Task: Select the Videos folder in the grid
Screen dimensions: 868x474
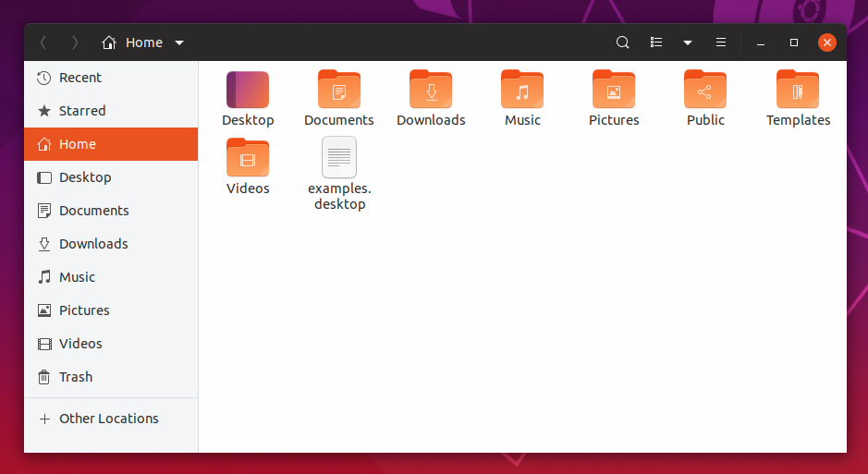Action: [248, 158]
